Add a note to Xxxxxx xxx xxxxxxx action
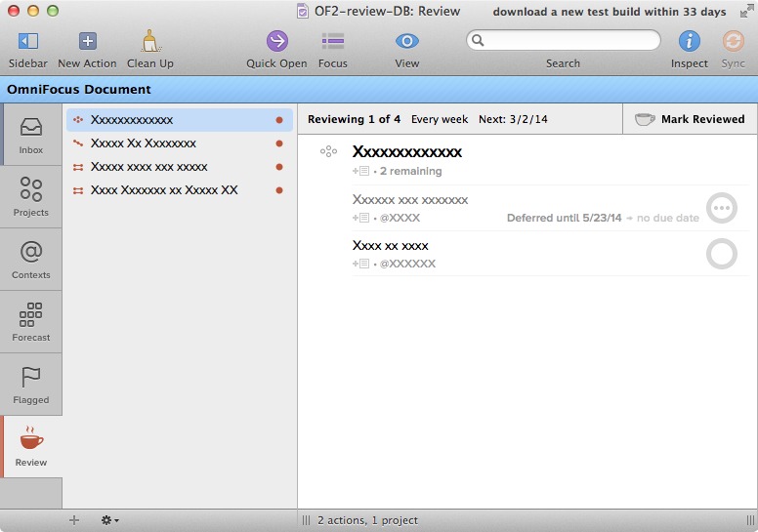Image resolution: width=758 pixels, height=532 pixels. tap(361, 218)
